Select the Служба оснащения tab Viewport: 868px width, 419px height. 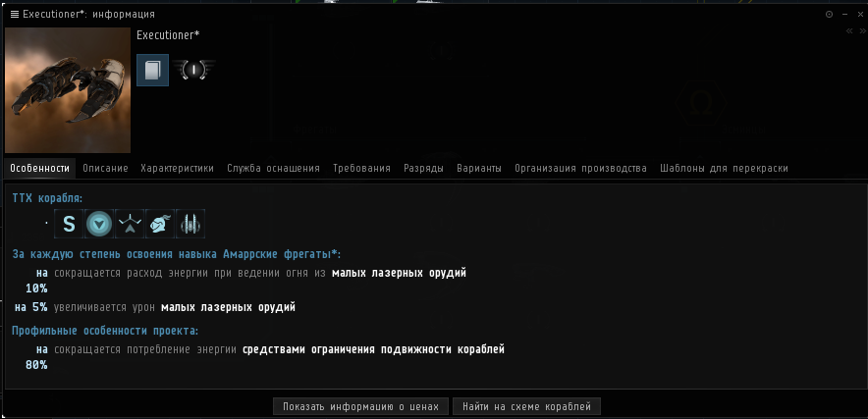pyautogui.click(x=273, y=169)
